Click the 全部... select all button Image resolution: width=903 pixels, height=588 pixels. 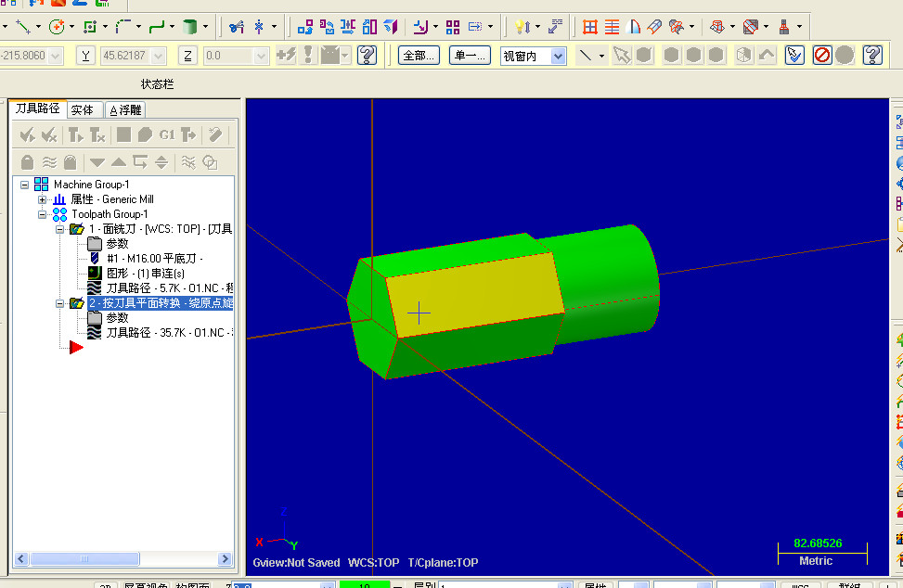tap(419, 56)
